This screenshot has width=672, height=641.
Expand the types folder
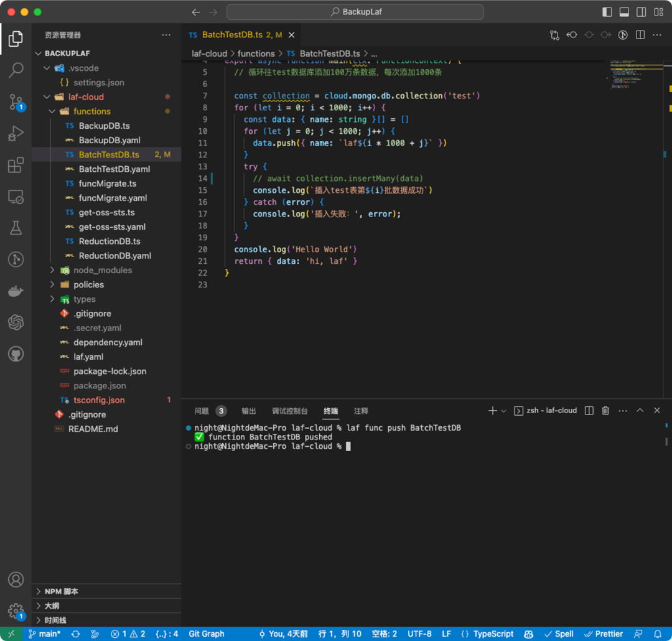[x=52, y=299]
